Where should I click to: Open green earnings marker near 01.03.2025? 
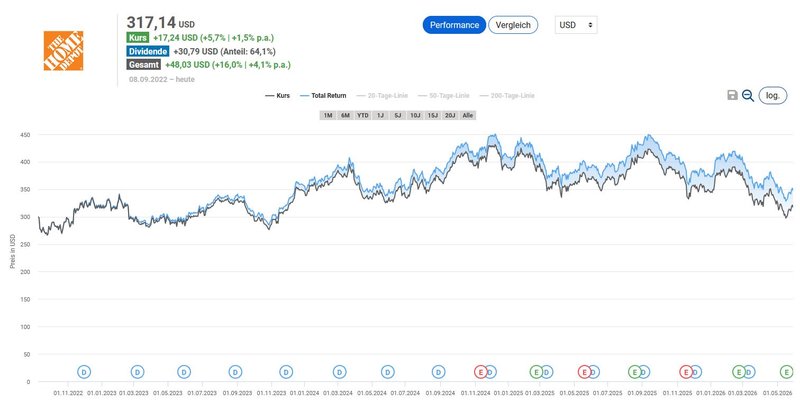[536, 372]
